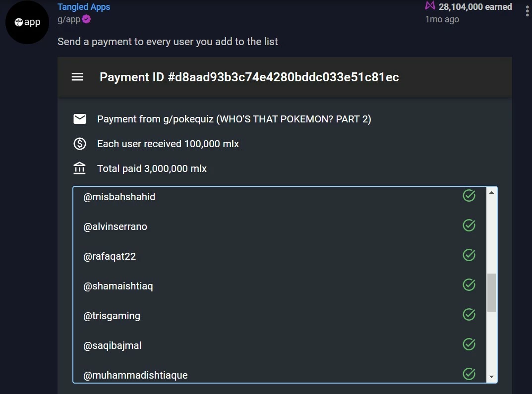The image size is (532, 394).
Task: Click the purple earnings logo beside 28,104,000 earned
Action: (x=430, y=6)
